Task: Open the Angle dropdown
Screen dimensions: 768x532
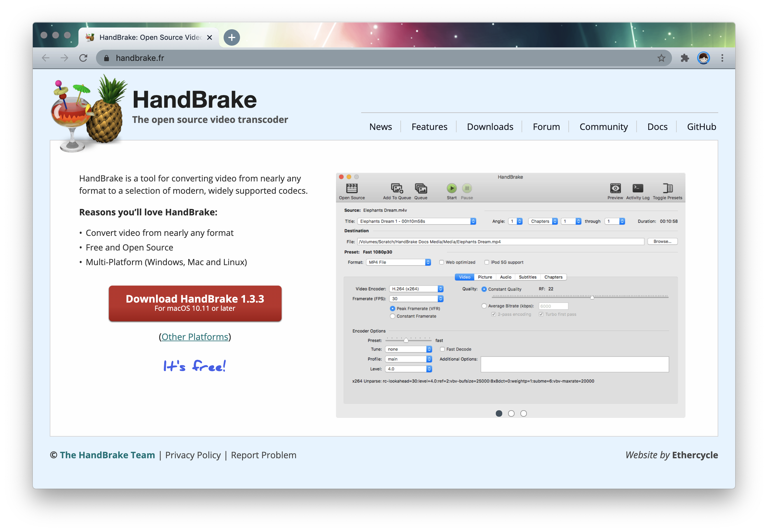Action: tap(515, 221)
